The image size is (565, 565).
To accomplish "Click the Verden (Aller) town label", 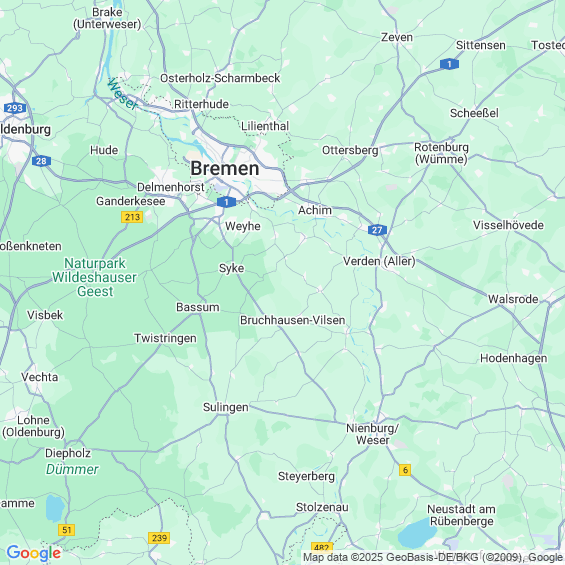I will click(379, 261).
